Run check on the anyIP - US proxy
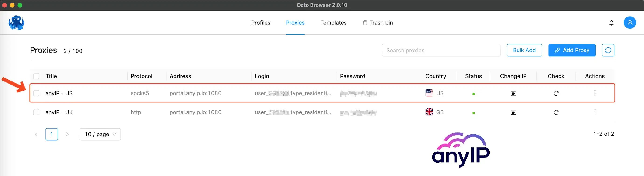This screenshot has height=176, width=644. coord(556,94)
